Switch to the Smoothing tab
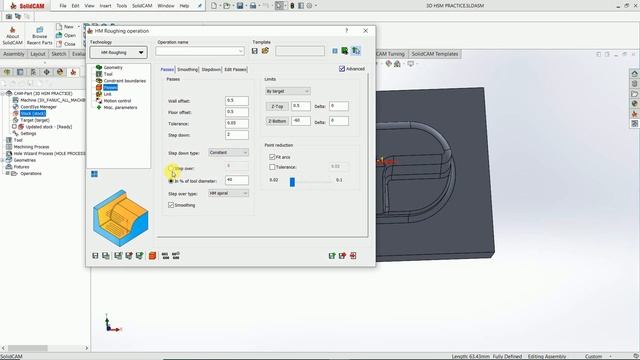This screenshot has height=360, width=640. click(x=187, y=69)
